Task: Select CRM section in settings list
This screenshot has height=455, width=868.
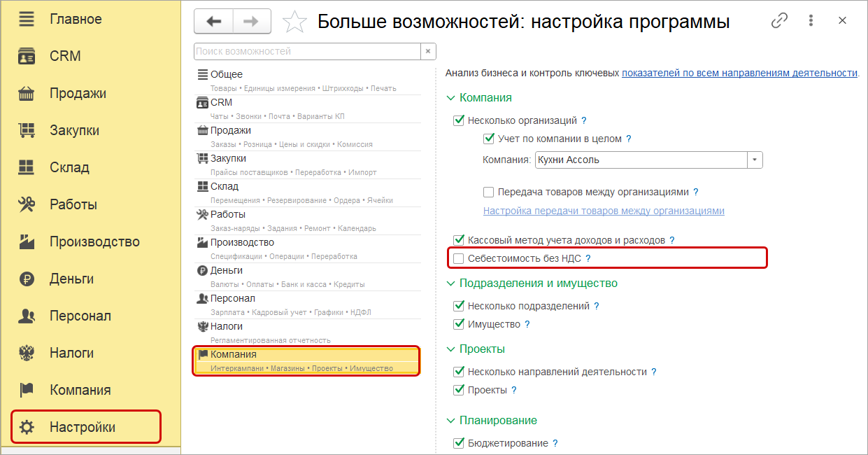Action: [307, 108]
